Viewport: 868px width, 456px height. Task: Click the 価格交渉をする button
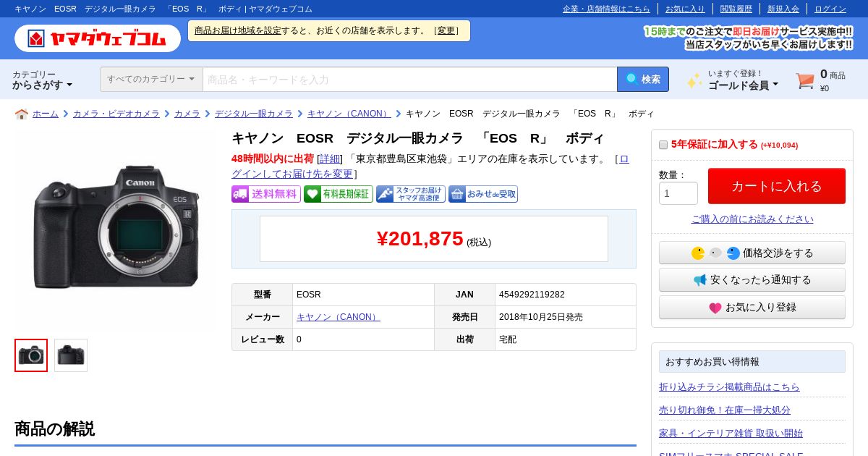pos(752,253)
